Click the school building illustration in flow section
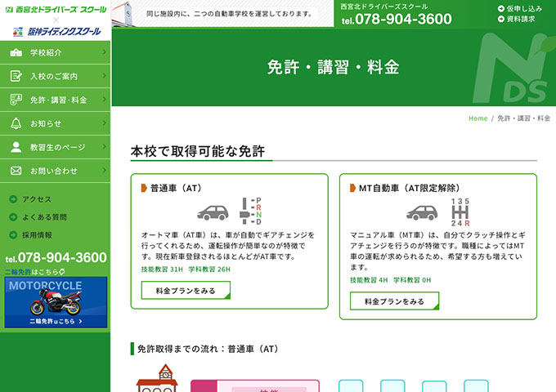The width and height of the screenshot is (556, 392). pos(158,378)
